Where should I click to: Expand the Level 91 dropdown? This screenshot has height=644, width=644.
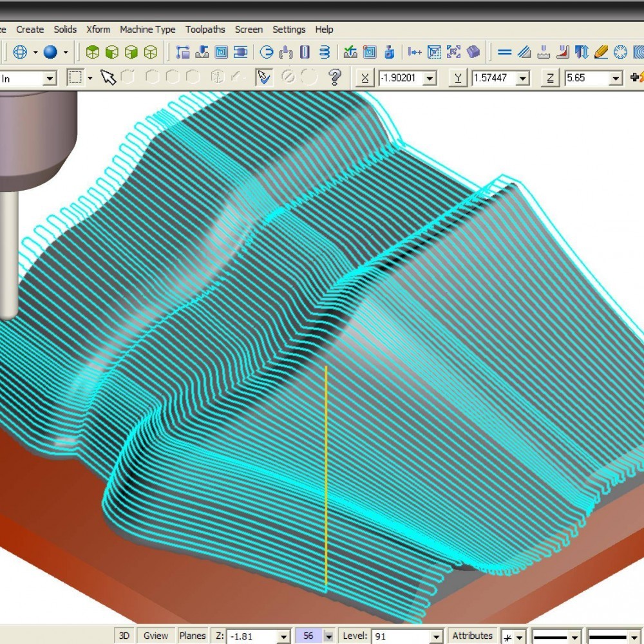coord(436,637)
